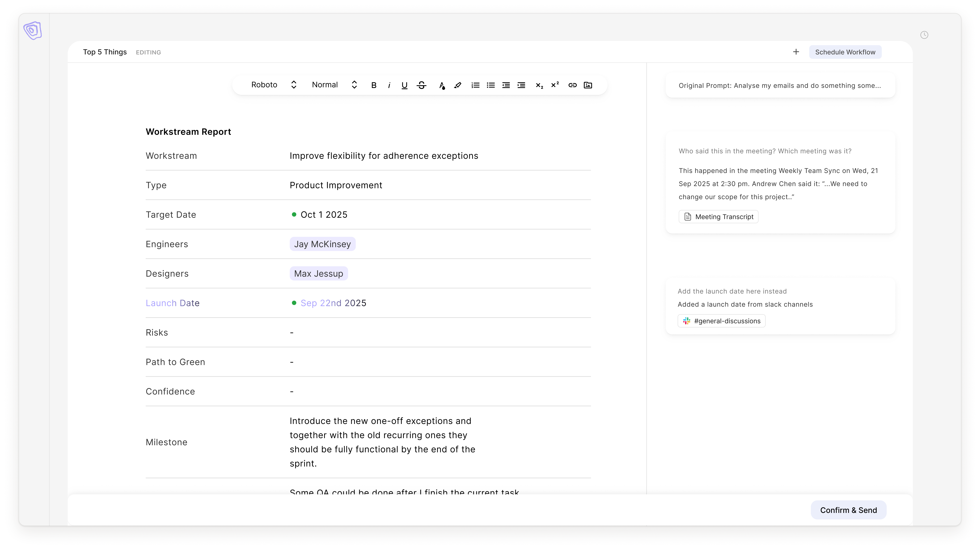Apply superscript formatting
This screenshot has width=980, height=550.
tap(555, 84)
